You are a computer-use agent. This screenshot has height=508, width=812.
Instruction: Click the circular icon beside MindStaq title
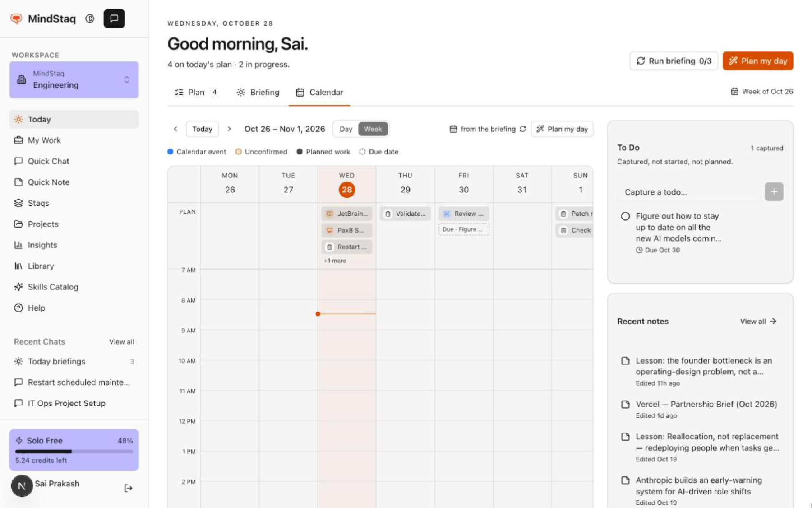(x=90, y=19)
